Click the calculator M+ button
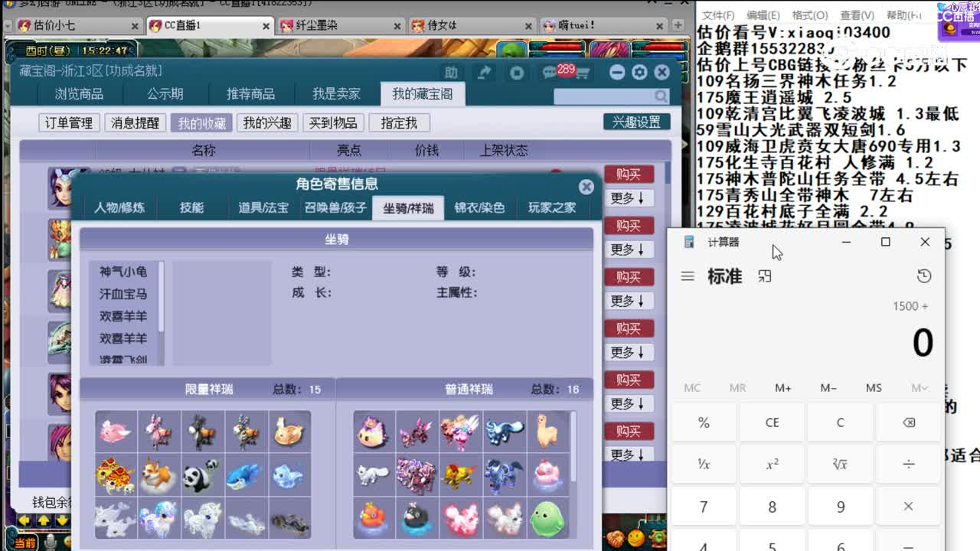This screenshot has width=980, height=551. [782, 388]
